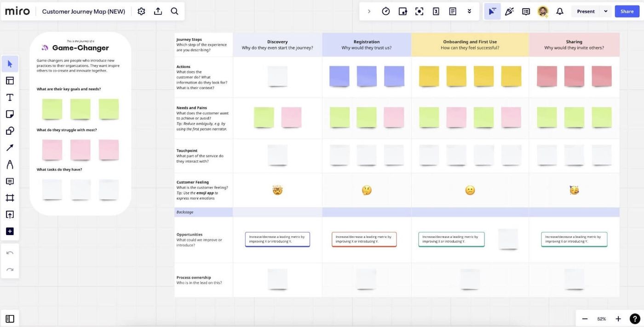Open the Templates tool
Image resolution: width=644 pixels, height=327 pixels.
click(x=10, y=80)
